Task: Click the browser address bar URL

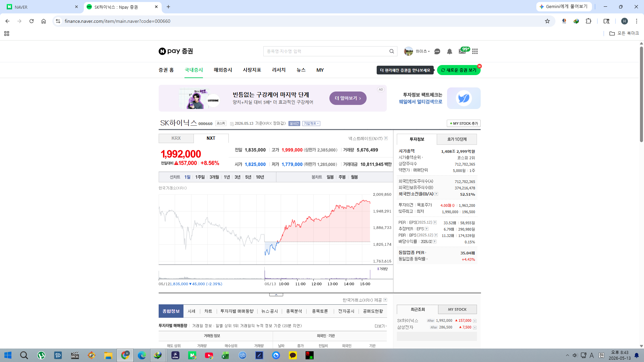Action: tap(117, 21)
